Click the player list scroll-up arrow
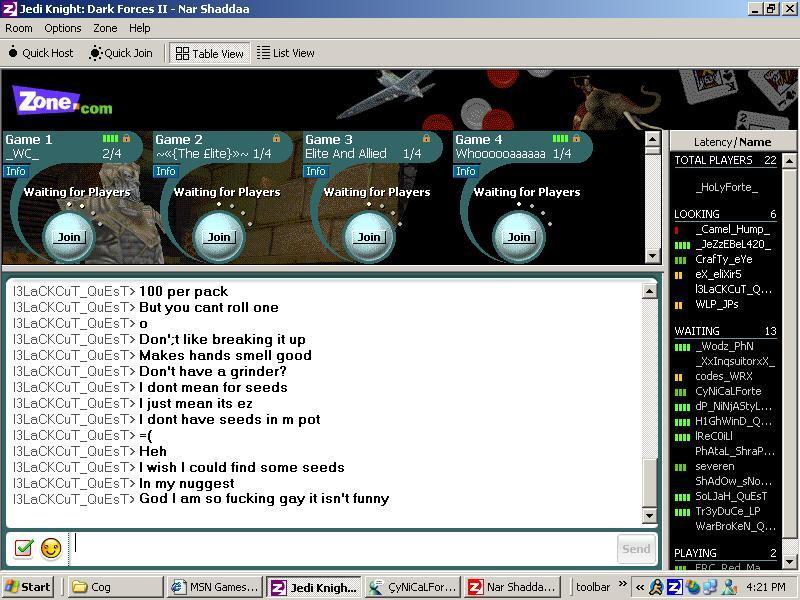The height and width of the screenshot is (600, 800). (x=789, y=161)
